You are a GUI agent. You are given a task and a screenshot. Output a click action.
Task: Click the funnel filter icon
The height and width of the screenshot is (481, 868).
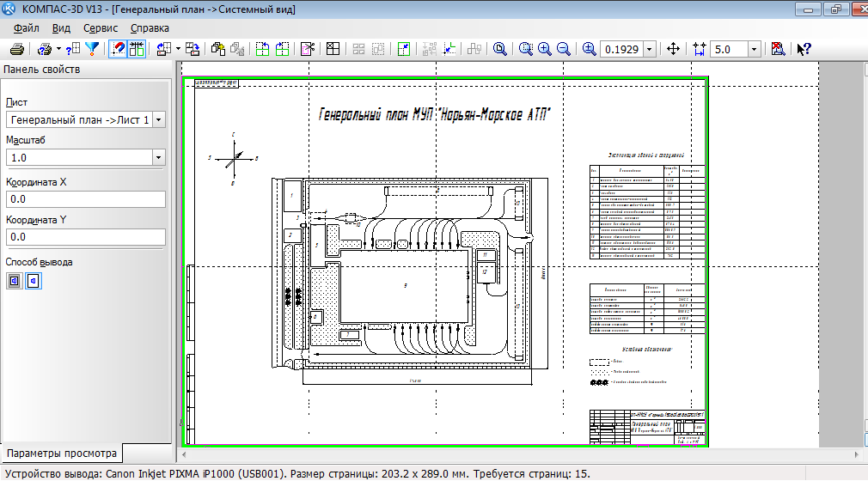coord(92,49)
